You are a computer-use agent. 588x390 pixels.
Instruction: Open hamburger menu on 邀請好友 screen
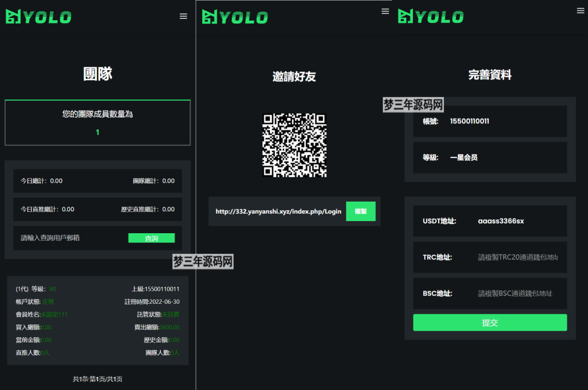click(385, 11)
